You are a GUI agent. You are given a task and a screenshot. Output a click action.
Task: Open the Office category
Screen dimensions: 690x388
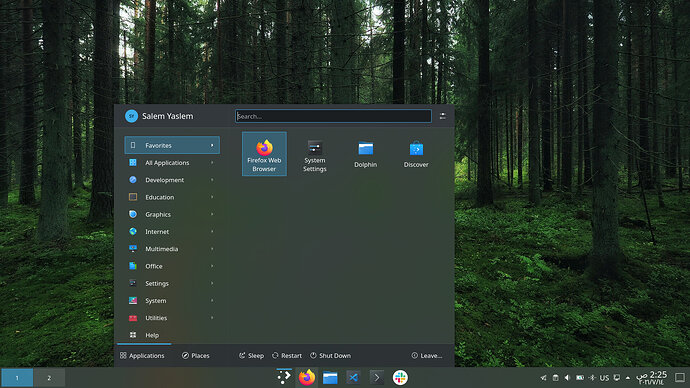[172, 266]
